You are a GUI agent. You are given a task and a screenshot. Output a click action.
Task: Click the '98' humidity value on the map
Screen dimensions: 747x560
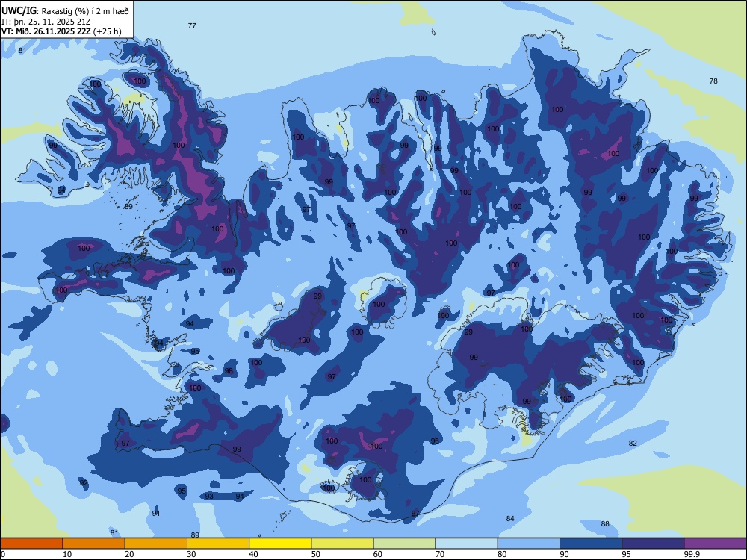tap(229, 371)
